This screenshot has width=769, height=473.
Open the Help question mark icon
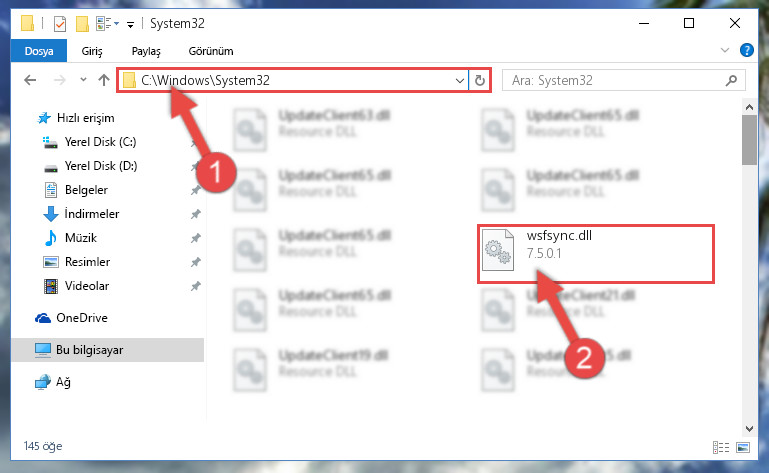pyautogui.click(x=746, y=50)
